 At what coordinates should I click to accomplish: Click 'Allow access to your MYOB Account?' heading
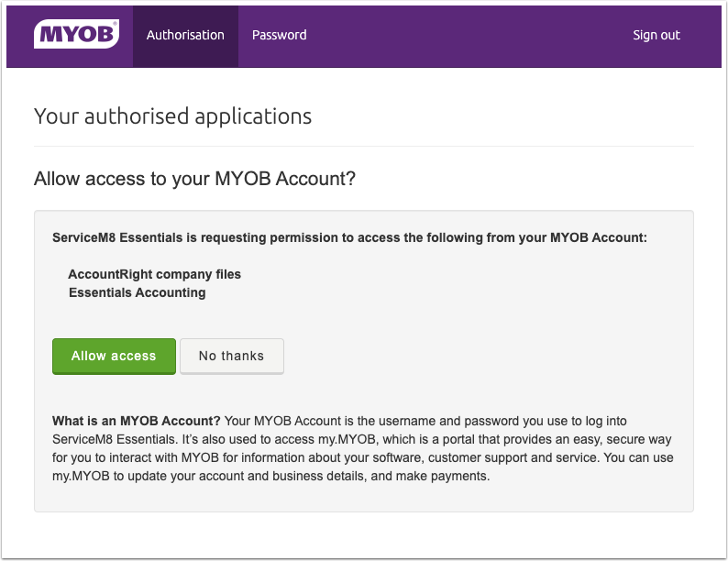(194, 179)
